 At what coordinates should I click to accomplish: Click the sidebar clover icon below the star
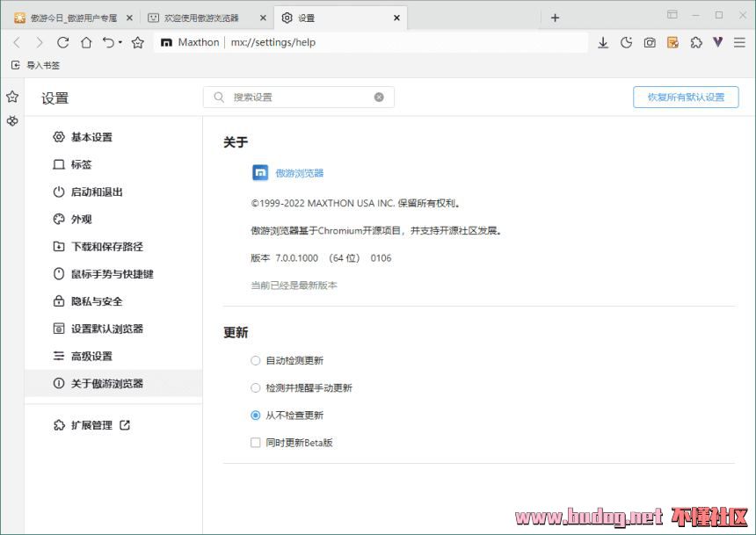click(12, 120)
